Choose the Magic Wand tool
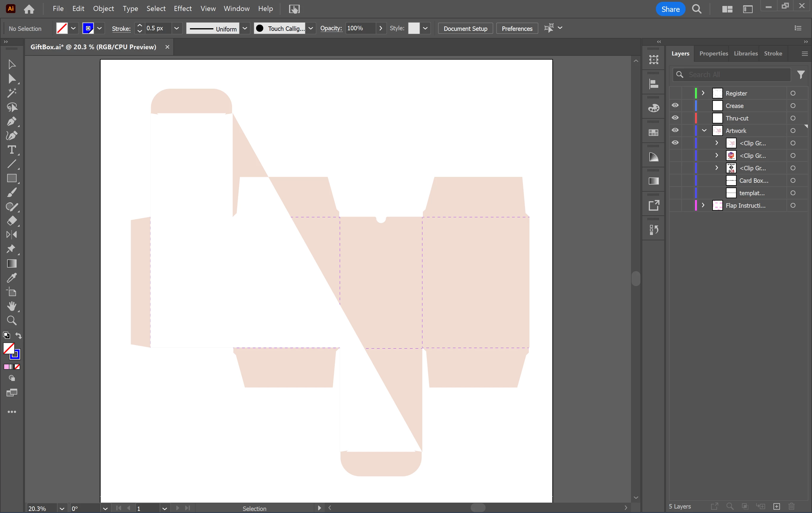 tap(12, 93)
